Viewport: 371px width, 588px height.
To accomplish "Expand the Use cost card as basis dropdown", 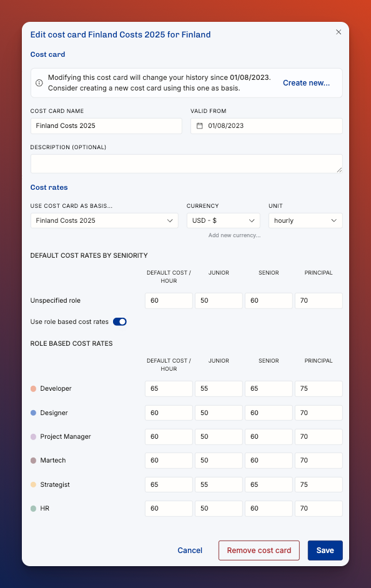I will (x=104, y=220).
